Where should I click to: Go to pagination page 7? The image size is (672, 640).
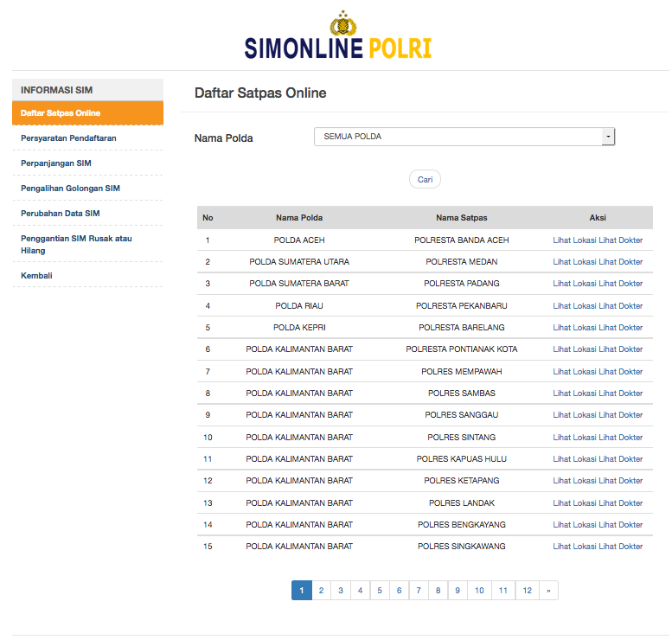tap(419, 591)
